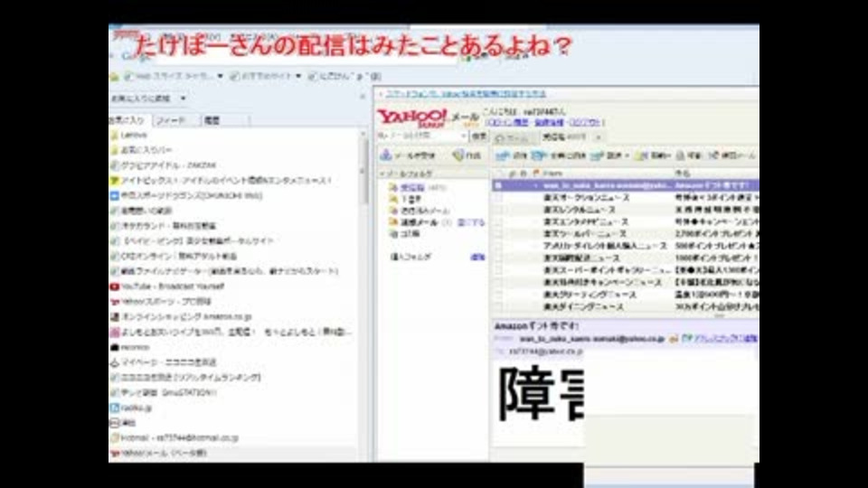Check the アメリカ・ダイレクト message checkbox

[x=499, y=246]
